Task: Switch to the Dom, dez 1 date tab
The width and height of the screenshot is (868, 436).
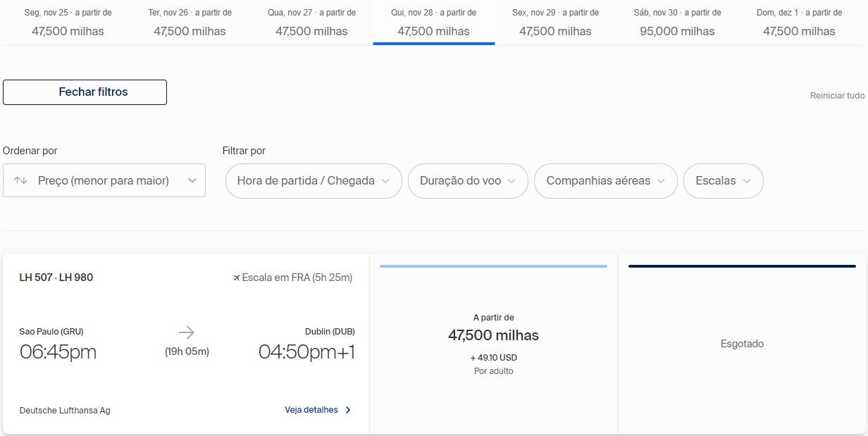Action: pos(799,23)
